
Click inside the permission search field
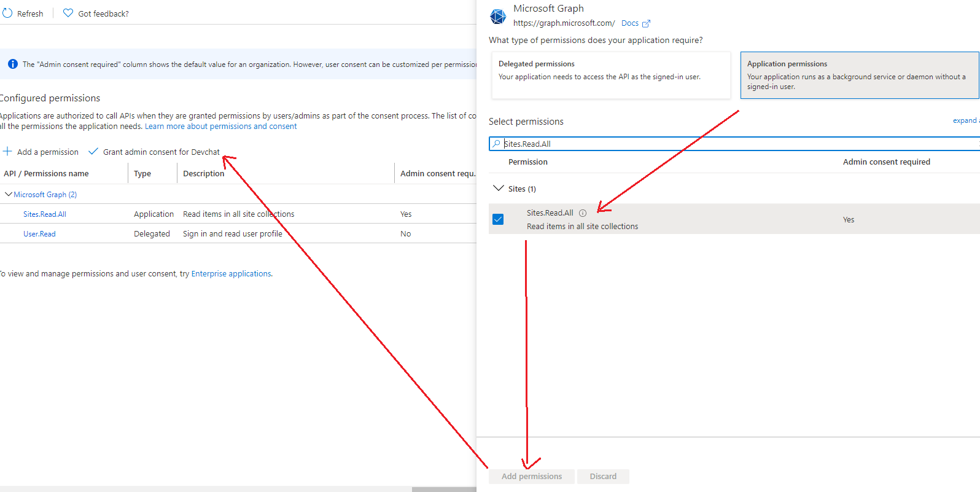734,144
